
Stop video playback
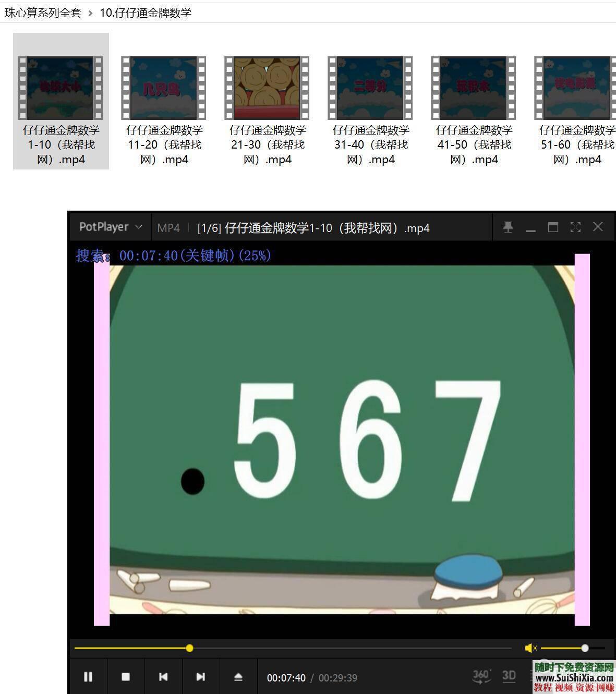coord(126,677)
